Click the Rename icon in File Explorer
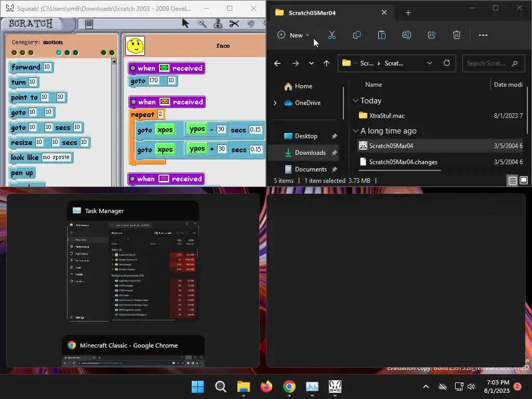The width and height of the screenshot is (532, 399). coord(406,35)
